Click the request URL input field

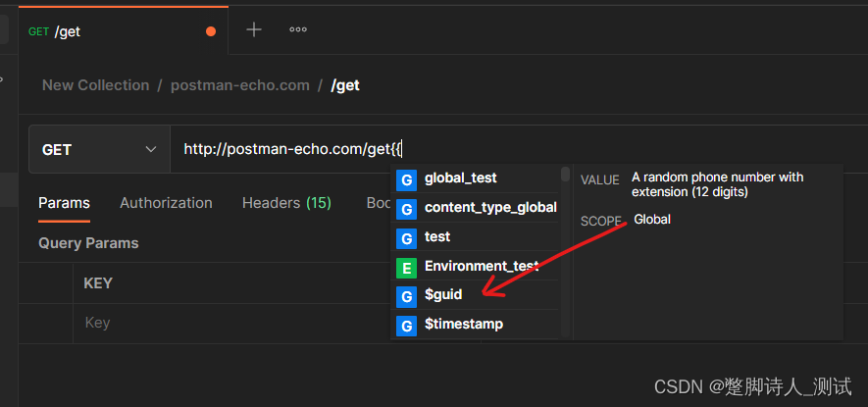tap(519, 149)
